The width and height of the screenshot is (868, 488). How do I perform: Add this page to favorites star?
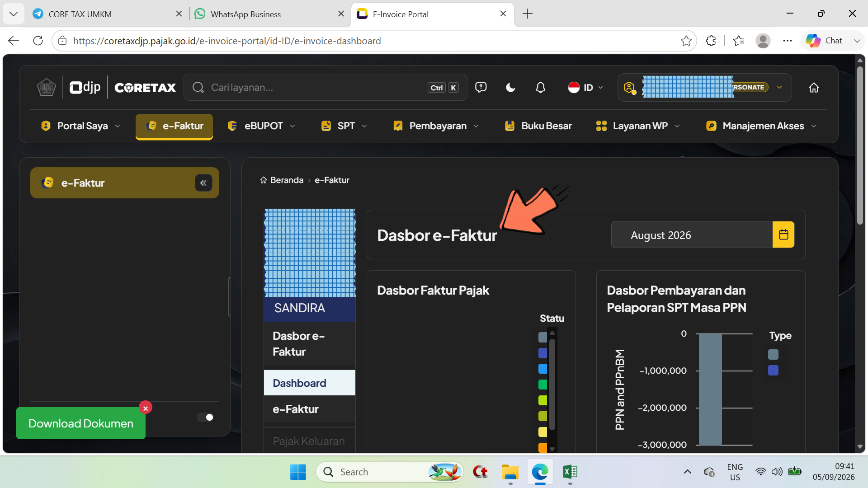point(686,41)
